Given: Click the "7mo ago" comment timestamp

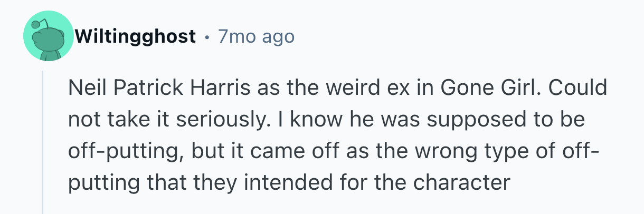Looking at the screenshot, I should coord(255,37).
